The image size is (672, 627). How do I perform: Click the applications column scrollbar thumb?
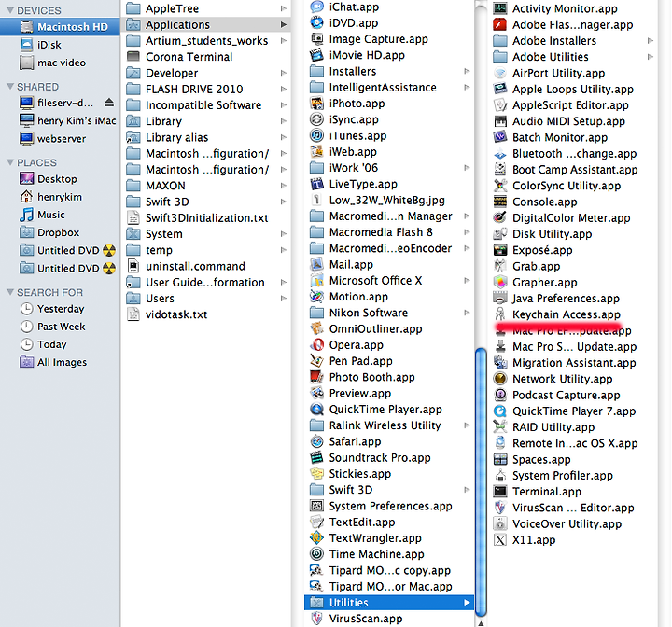click(481, 482)
